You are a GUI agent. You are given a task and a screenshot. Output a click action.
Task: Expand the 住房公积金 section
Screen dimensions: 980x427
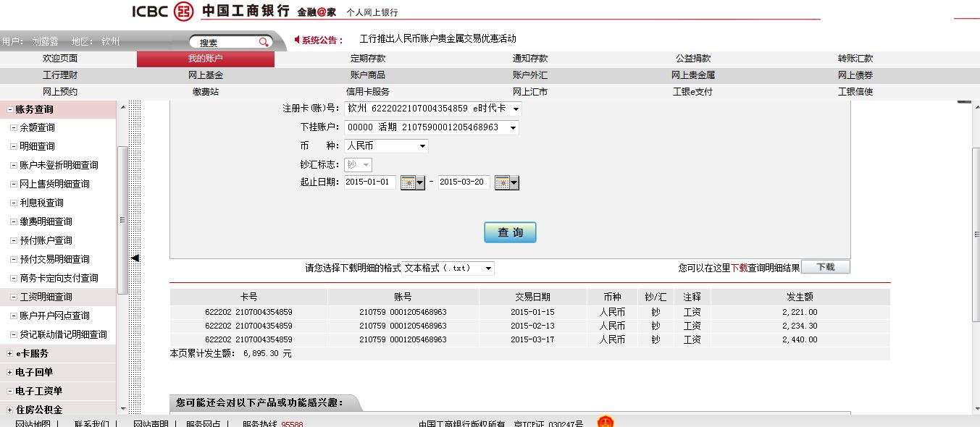pos(9,410)
